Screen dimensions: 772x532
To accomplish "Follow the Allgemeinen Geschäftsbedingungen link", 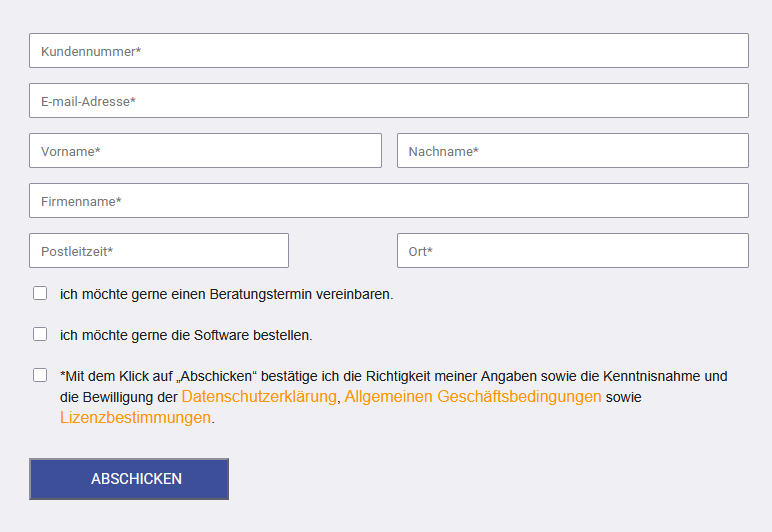I will pos(473,397).
